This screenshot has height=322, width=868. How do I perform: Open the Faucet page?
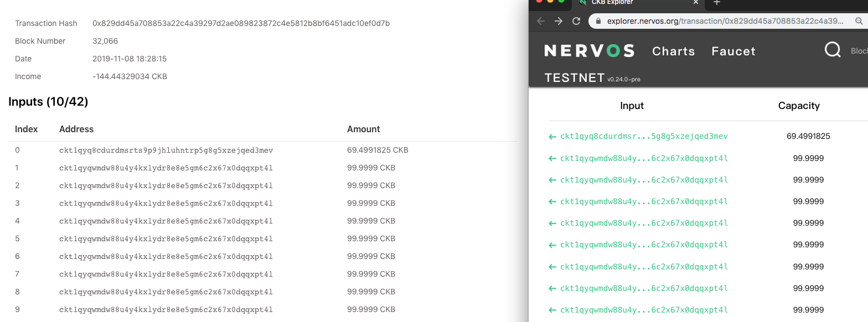pyautogui.click(x=733, y=51)
